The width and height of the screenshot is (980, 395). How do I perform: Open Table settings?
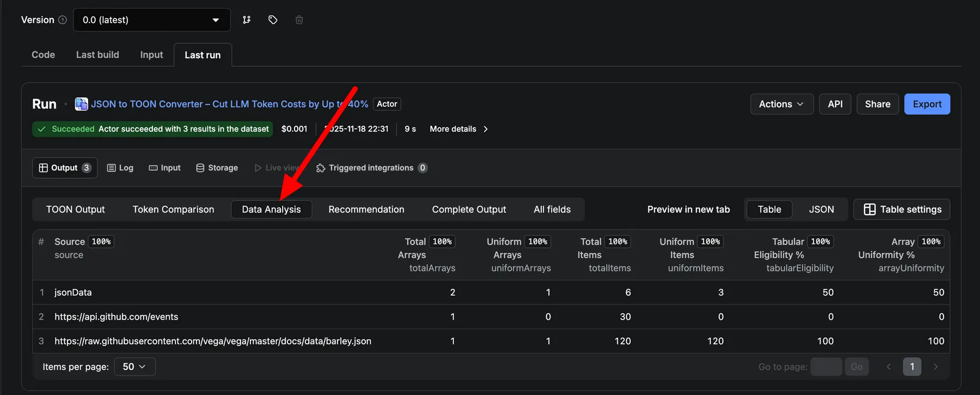tap(902, 209)
